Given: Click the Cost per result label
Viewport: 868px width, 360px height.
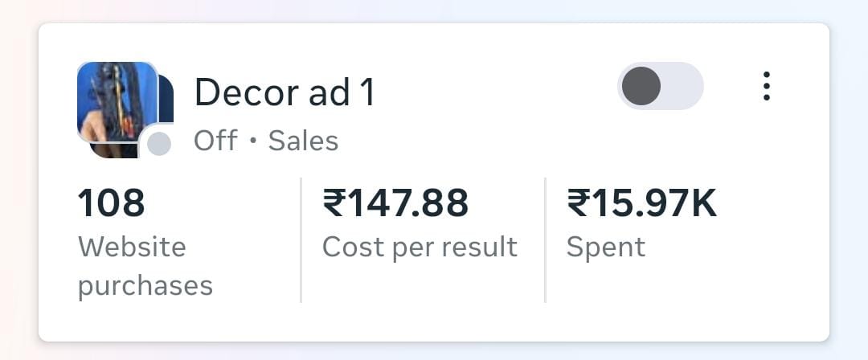Looking at the screenshot, I should pos(420,247).
